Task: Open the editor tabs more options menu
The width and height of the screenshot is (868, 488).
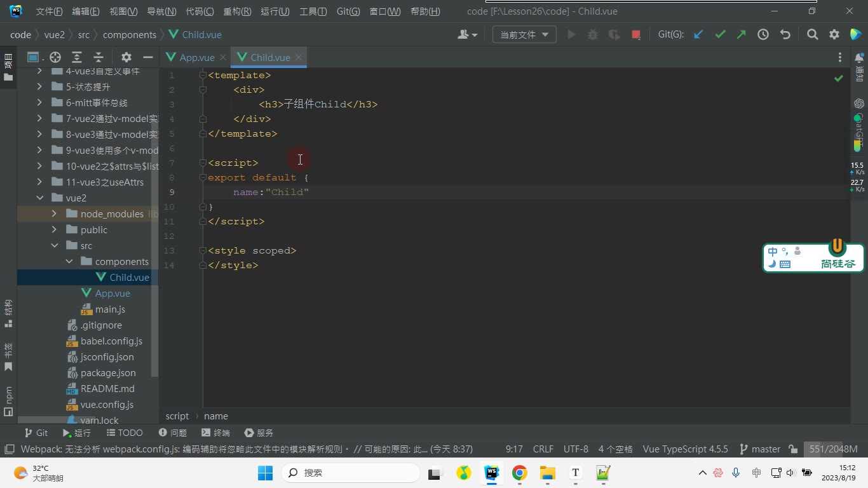Action: pyautogui.click(x=840, y=57)
